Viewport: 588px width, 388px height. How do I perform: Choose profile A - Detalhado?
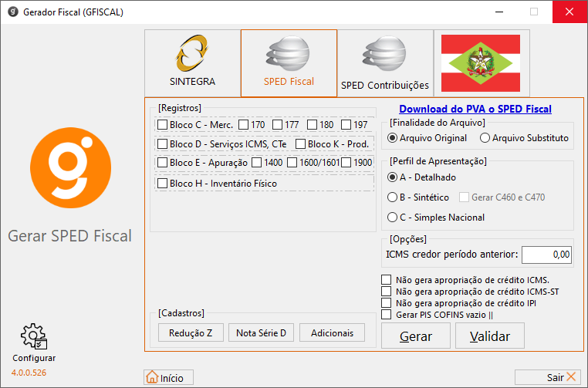392,177
